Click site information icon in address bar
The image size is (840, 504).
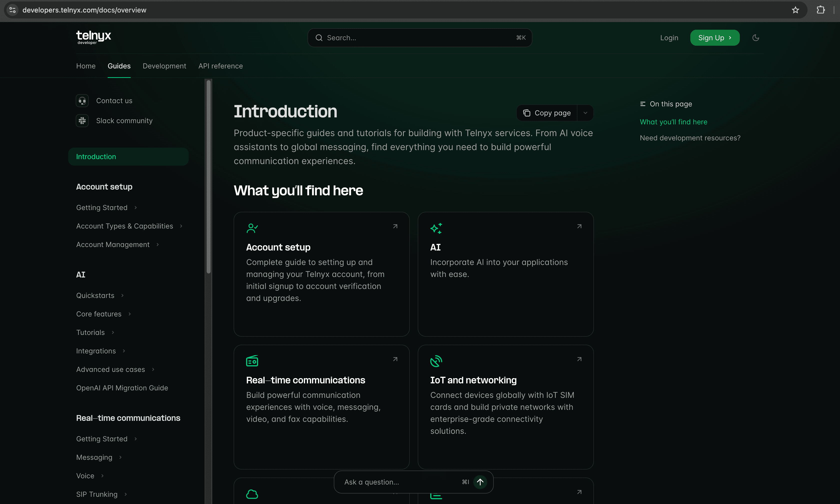point(12,10)
